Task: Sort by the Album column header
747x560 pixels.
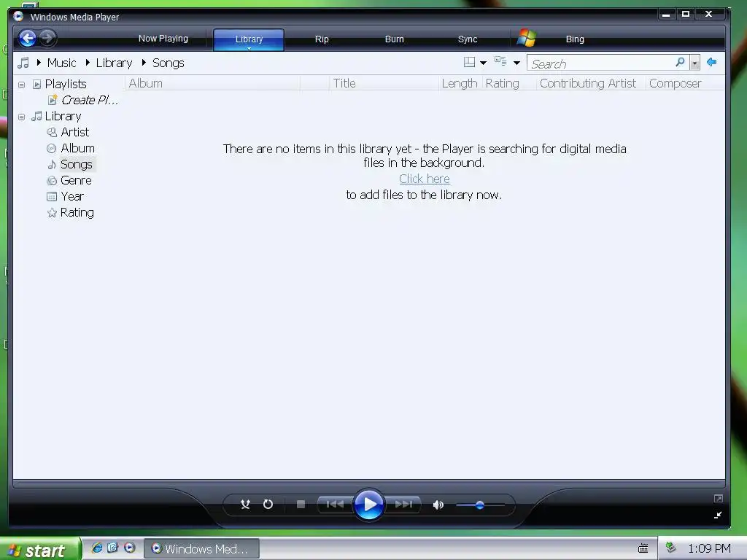Action: [212, 83]
